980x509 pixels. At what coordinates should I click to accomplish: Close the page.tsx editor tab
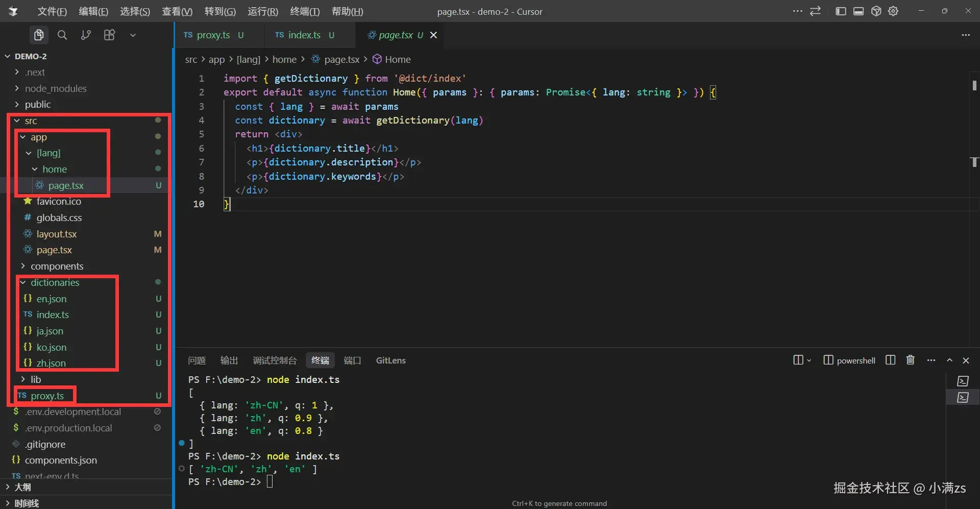tap(433, 35)
